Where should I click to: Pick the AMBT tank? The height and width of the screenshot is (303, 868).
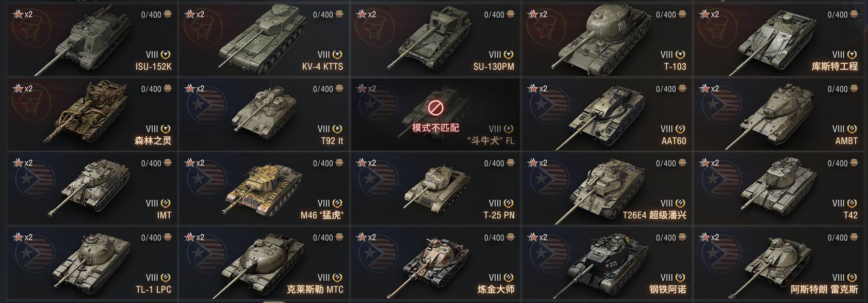(779, 115)
